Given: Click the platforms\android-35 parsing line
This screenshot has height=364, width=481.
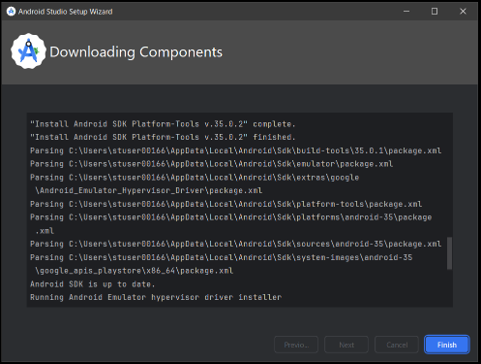Looking at the screenshot, I should 231,217.
